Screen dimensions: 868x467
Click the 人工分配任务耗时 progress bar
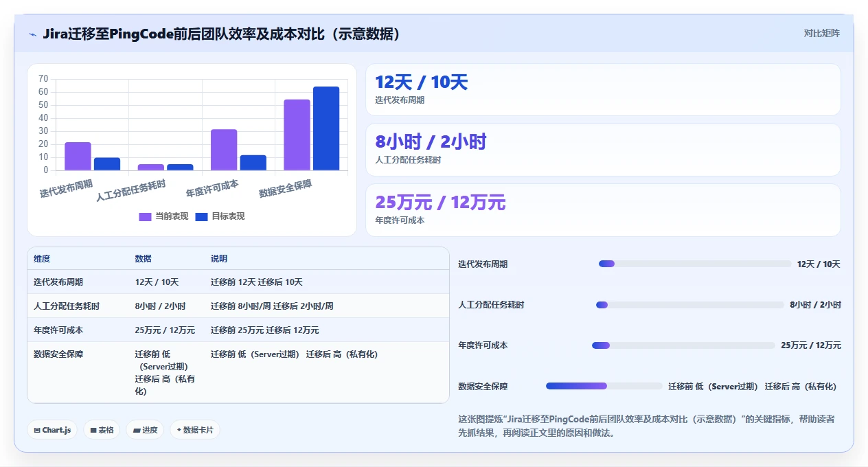point(690,305)
